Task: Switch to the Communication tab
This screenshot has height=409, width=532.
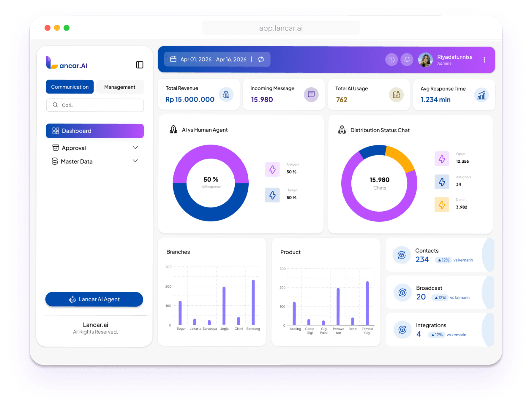Action: tap(70, 87)
